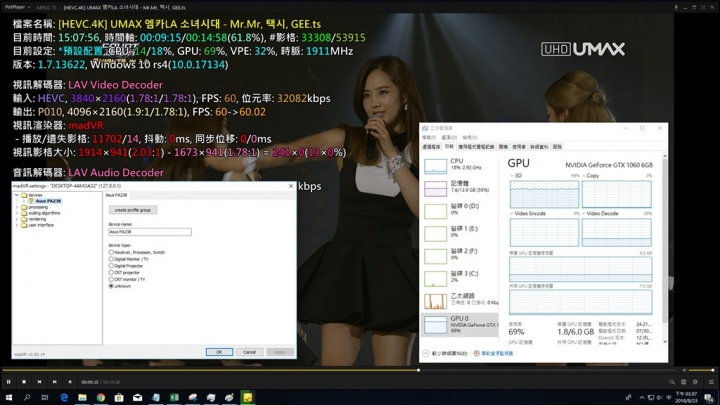The image size is (720, 405).
Task: Adjust the PotPlayer volume slider
Action: pos(701,370)
